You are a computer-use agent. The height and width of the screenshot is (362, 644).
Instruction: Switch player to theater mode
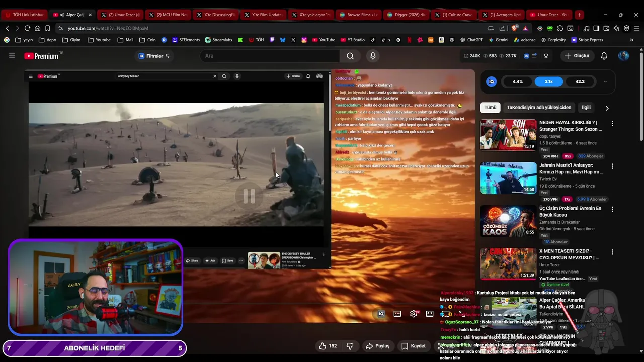430,314
